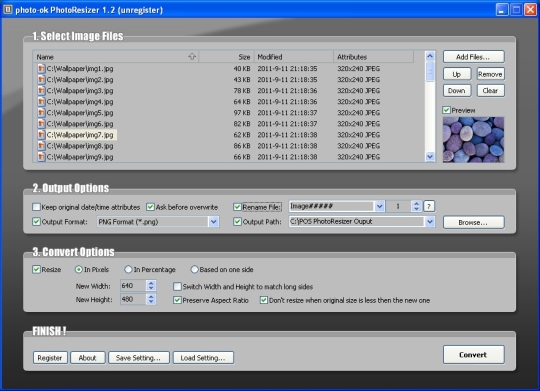The width and height of the screenshot is (540, 391).
Task: Click the Add Files... button
Action: pyautogui.click(x=474, y=57)
